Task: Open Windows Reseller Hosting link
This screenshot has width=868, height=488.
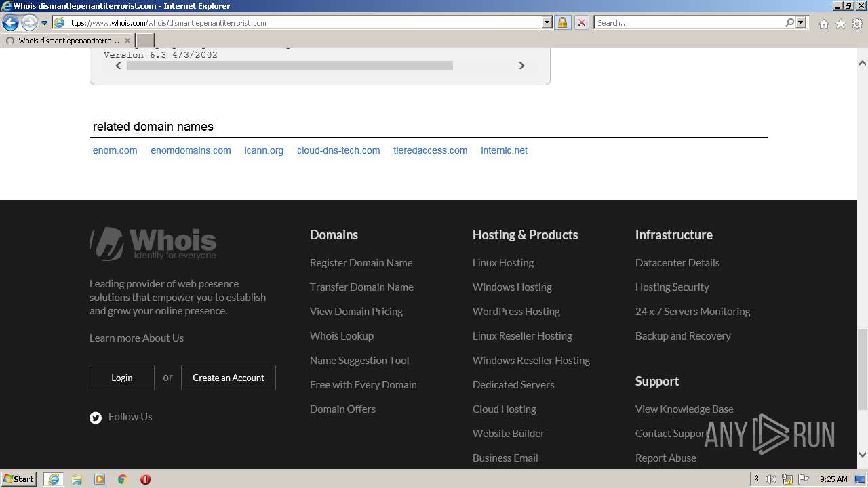Action: coord(531,360)
